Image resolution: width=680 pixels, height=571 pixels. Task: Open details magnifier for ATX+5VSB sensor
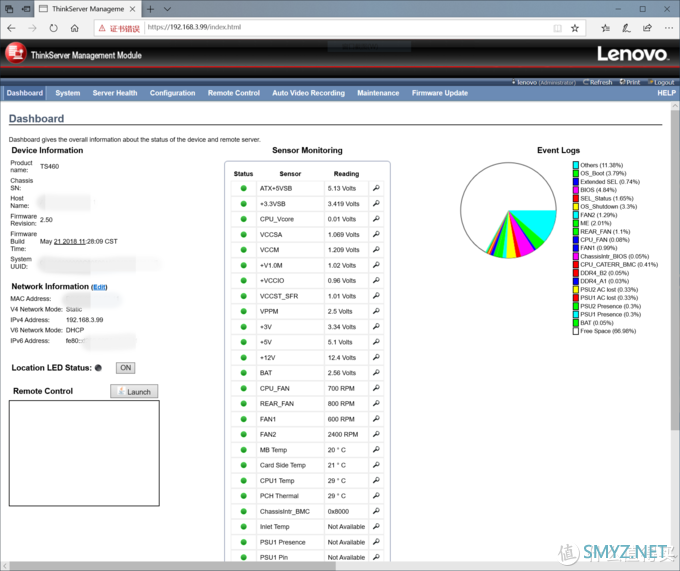point(376,188)
